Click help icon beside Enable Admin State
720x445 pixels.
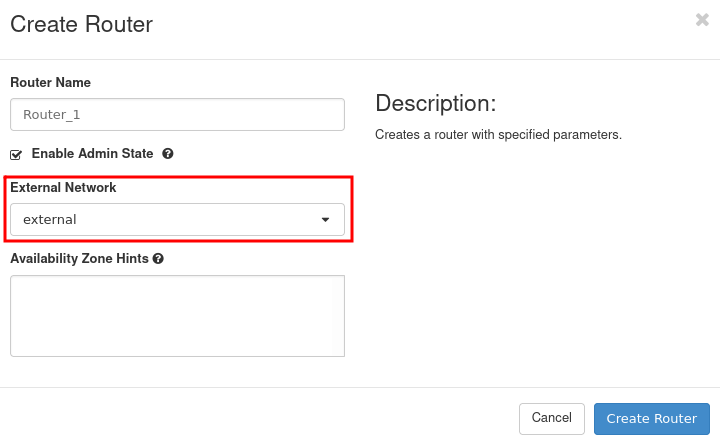[x=168, y=154]
